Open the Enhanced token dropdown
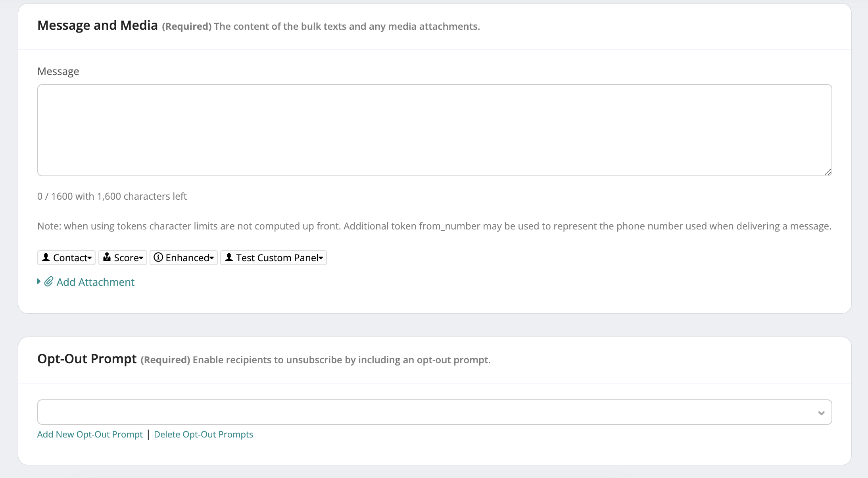 coord(184,258)
